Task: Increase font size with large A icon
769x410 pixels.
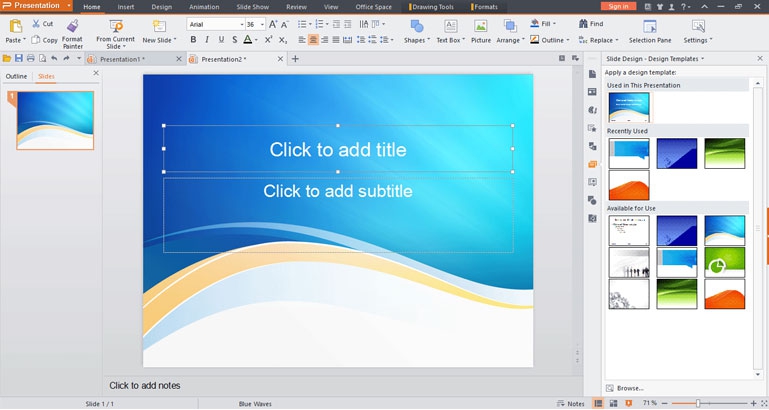Action: tap(273, 24)
